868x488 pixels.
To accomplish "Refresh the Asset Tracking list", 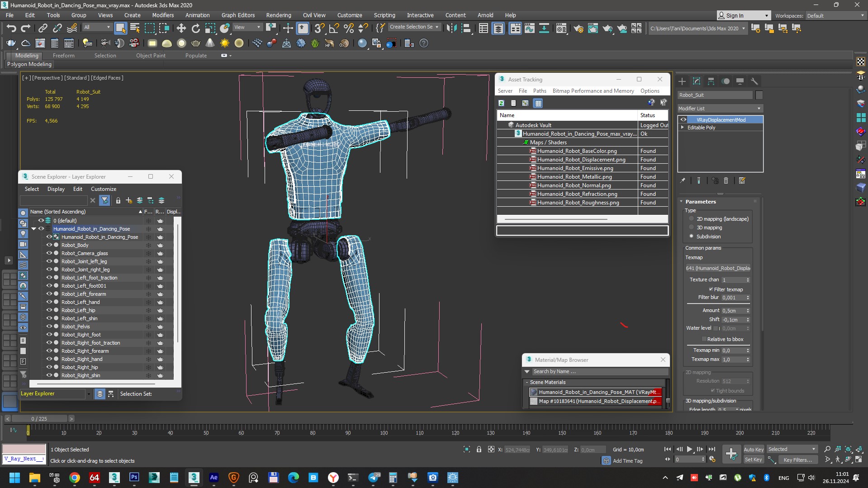I will click(x=501, y=103).
